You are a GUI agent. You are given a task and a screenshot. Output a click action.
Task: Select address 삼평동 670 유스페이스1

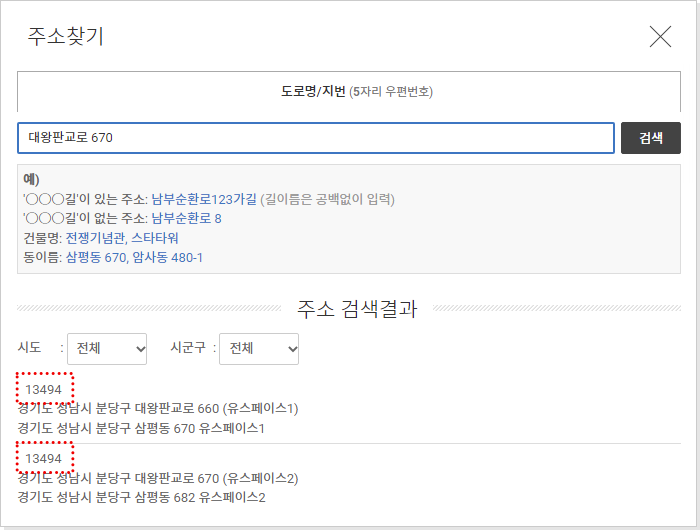(141, 429)
